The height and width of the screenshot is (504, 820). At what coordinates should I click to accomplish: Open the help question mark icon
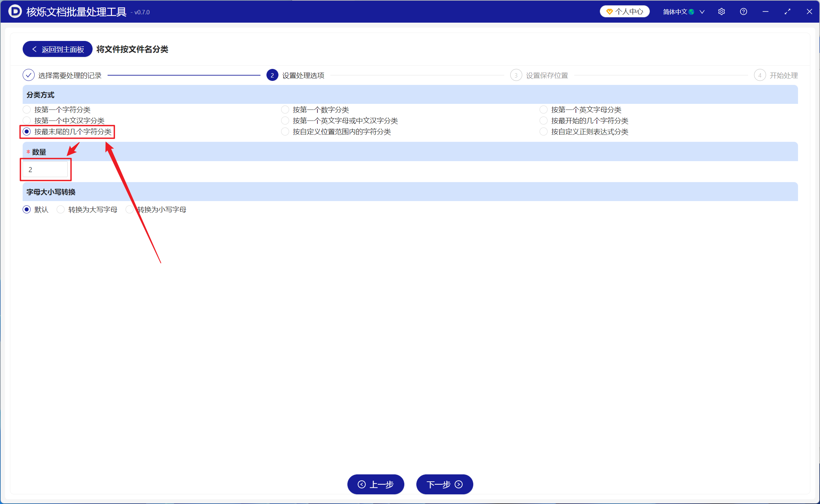tap(743, 12)
